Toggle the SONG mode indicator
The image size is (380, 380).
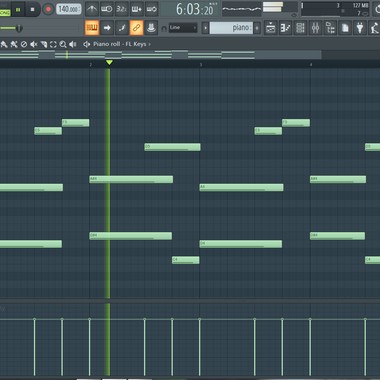[5, 13]
